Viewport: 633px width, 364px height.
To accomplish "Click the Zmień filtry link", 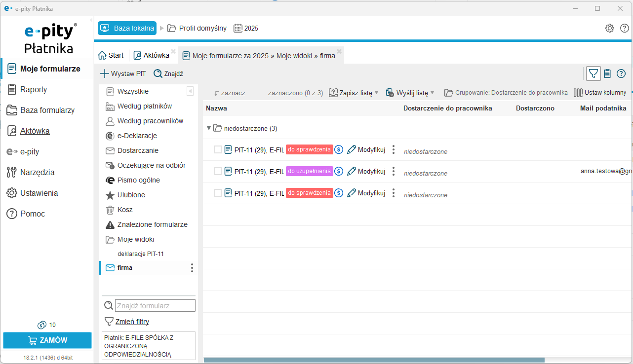I will pyautogui.click(x=132, y=322).
